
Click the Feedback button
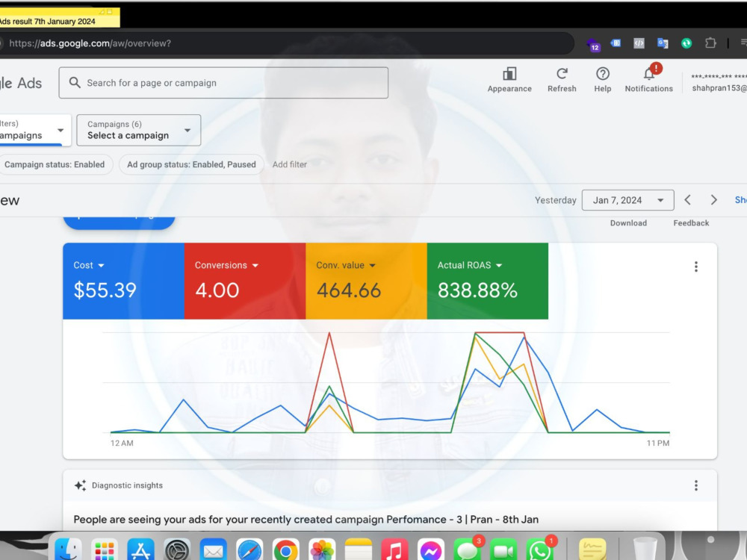691,223
